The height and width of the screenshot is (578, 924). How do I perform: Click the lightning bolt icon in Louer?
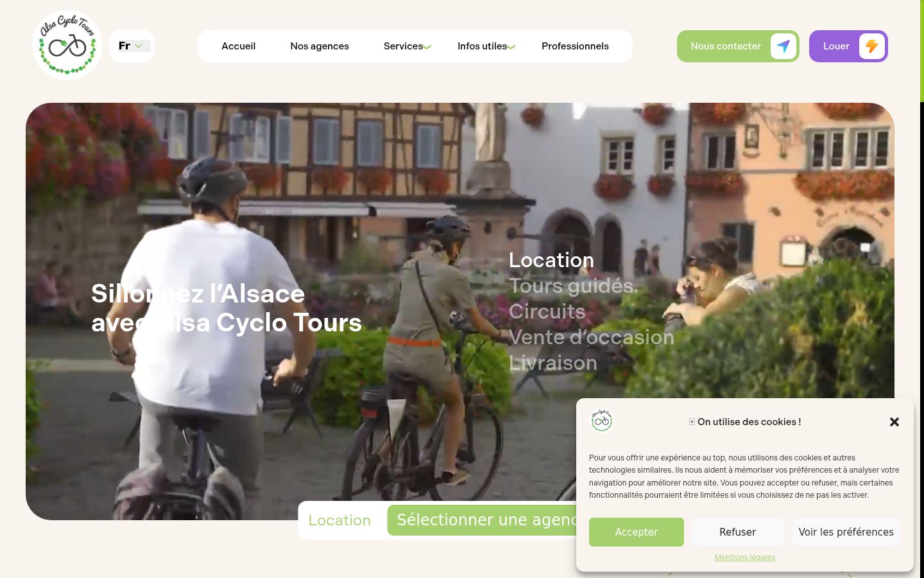872,46
